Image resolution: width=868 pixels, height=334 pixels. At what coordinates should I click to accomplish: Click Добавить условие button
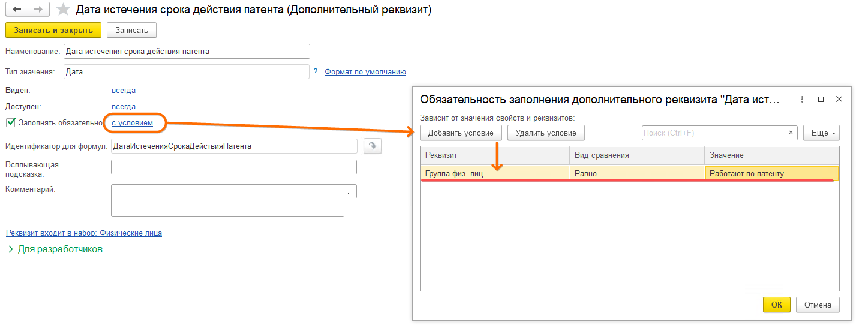(x=461, y=133)
